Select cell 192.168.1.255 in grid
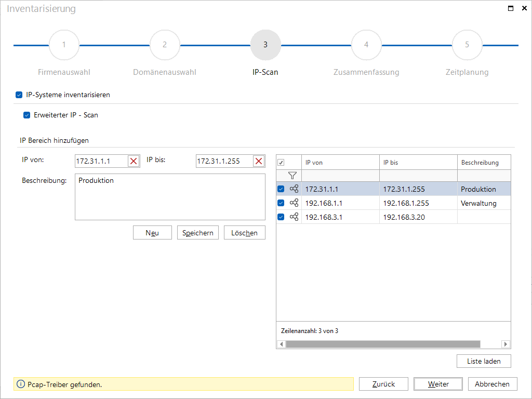 click(x=418, y=203)
